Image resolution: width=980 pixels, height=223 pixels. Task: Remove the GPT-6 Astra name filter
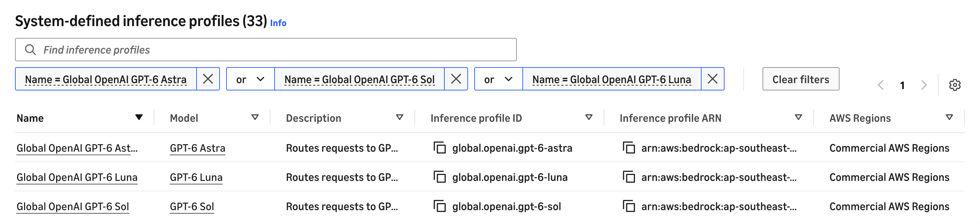(208, 79)
